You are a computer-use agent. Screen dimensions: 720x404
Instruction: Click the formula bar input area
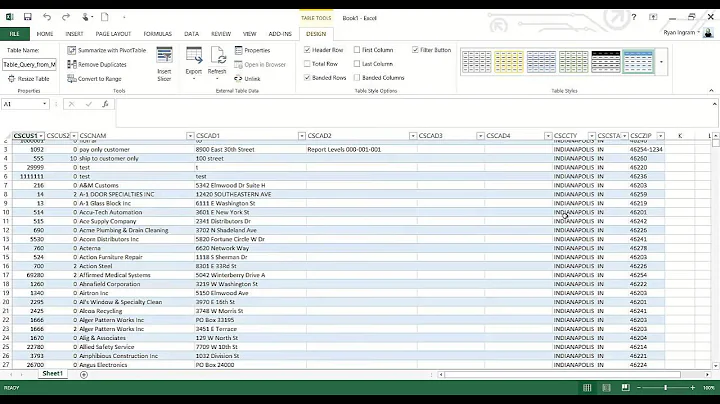pyautogui.click(x=413, y=112)
